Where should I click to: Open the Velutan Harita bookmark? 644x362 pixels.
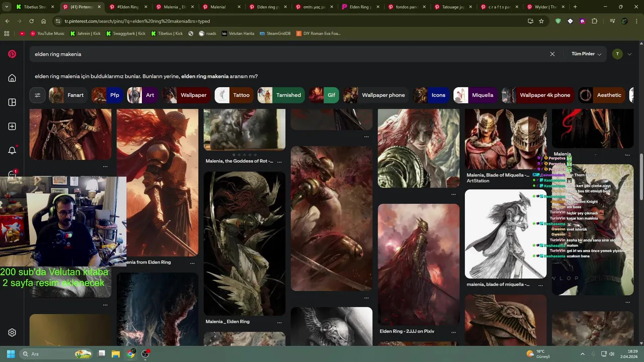click(238, 33)
